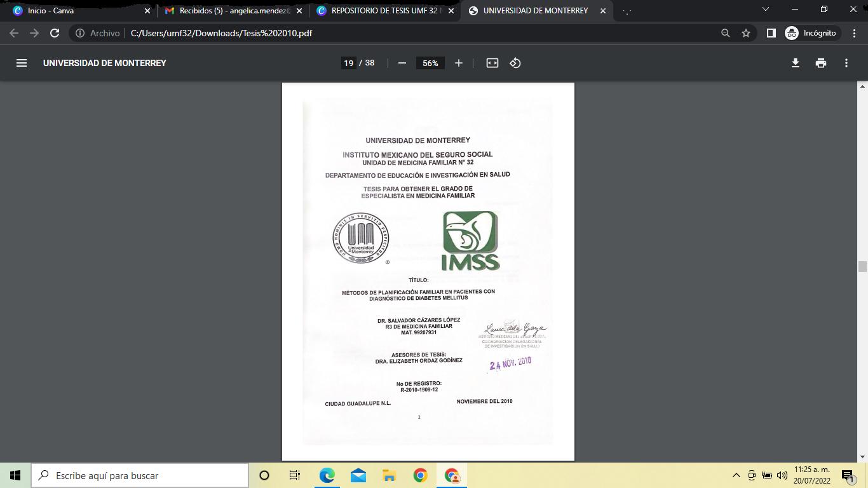Click the Archivo site info icon

point(80,33)
